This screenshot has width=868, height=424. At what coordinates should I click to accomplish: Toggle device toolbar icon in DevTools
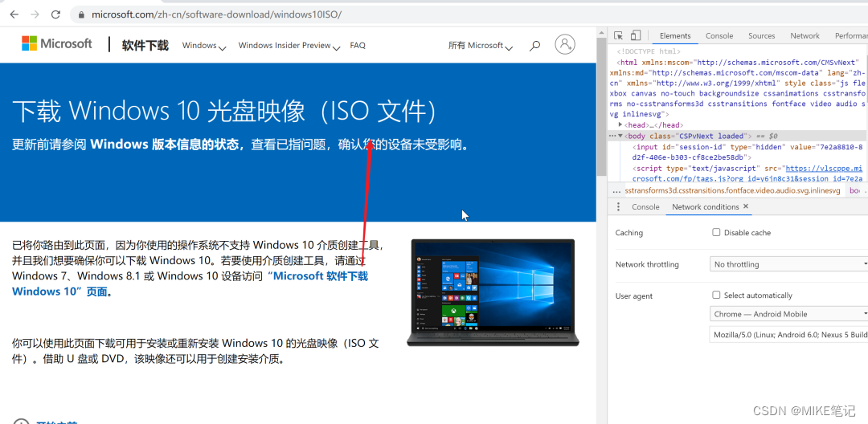tap(636, 35)
